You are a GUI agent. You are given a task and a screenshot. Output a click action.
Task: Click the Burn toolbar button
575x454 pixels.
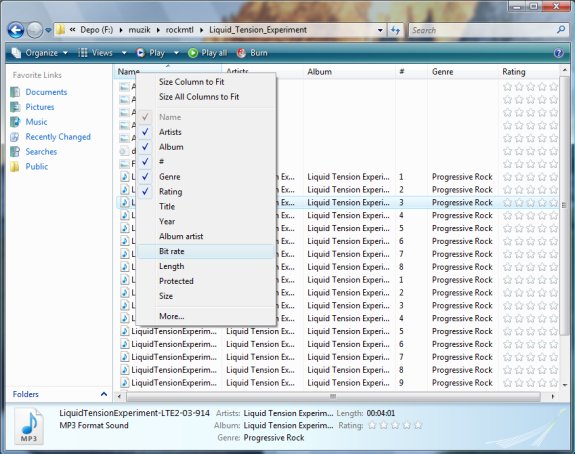[x=252, y=53]
